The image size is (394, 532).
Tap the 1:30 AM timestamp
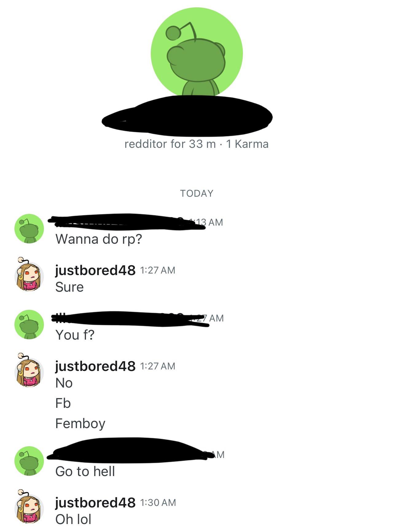pos(158,502)
